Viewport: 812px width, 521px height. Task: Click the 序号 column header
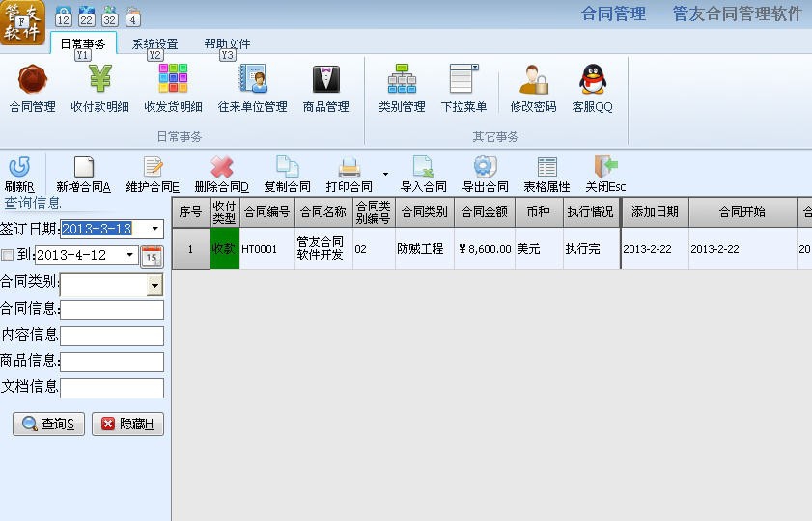[x=190, y=212]
